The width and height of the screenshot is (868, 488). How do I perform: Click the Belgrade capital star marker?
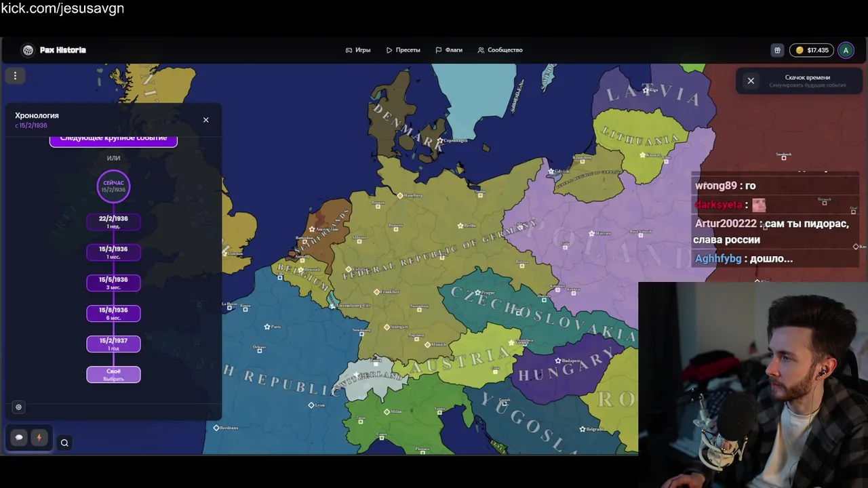583,429
